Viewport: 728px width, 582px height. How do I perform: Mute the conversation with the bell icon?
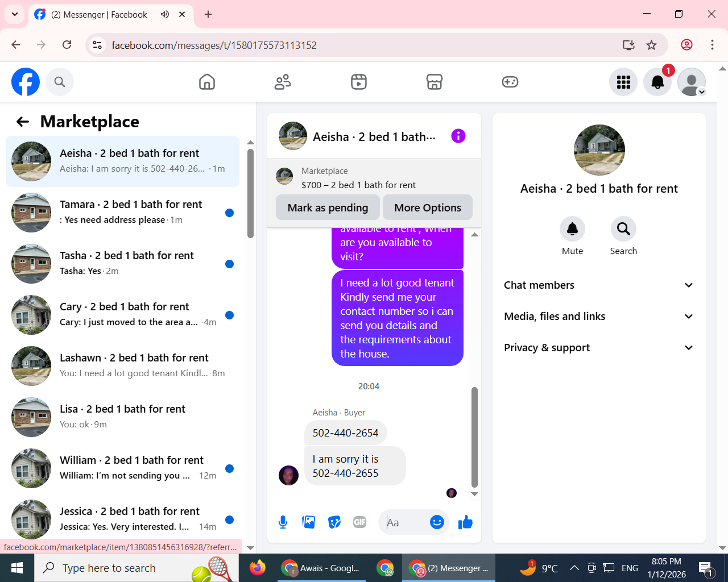click(573, 229)
